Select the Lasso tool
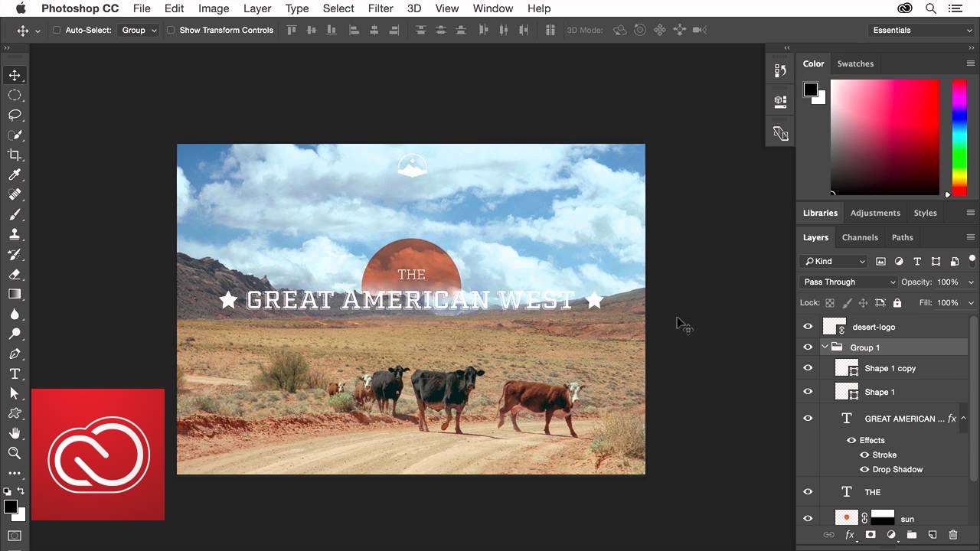The width and height of the screenshot is (980, 551). tap(15, 115)
